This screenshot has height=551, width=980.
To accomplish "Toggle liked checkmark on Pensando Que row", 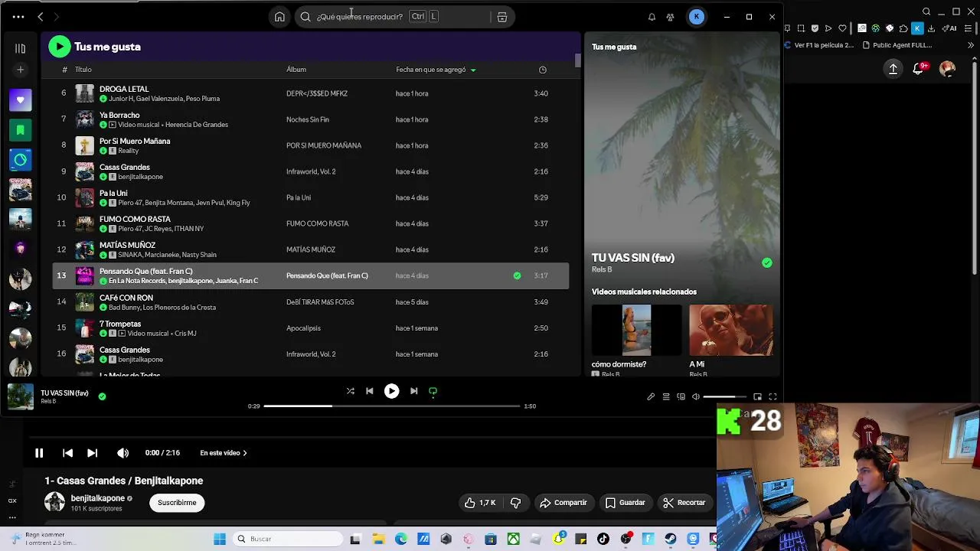I will pyautogui.click(x=517, y=275).
